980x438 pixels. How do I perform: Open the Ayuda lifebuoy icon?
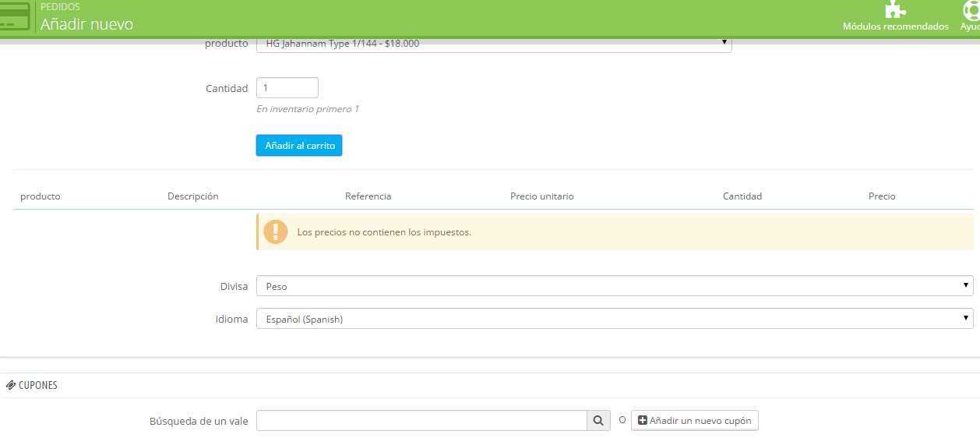[x=971, y=9]
